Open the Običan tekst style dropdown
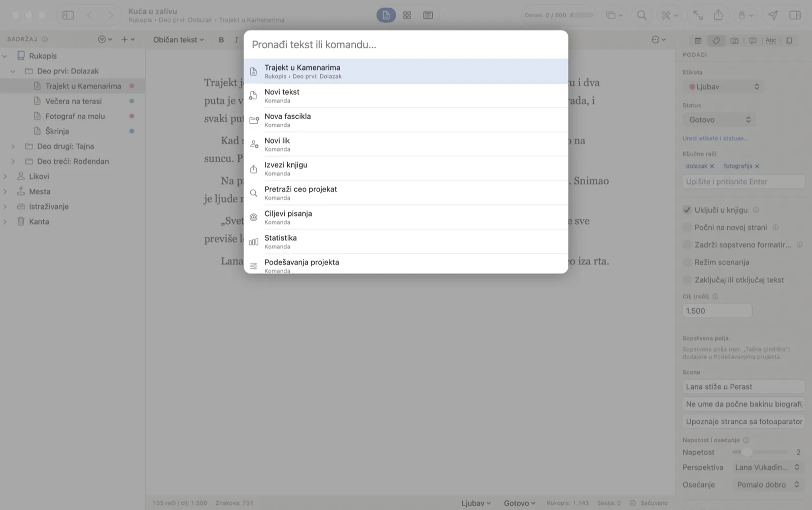The image size is (812, 510). [x=178, y=40]
